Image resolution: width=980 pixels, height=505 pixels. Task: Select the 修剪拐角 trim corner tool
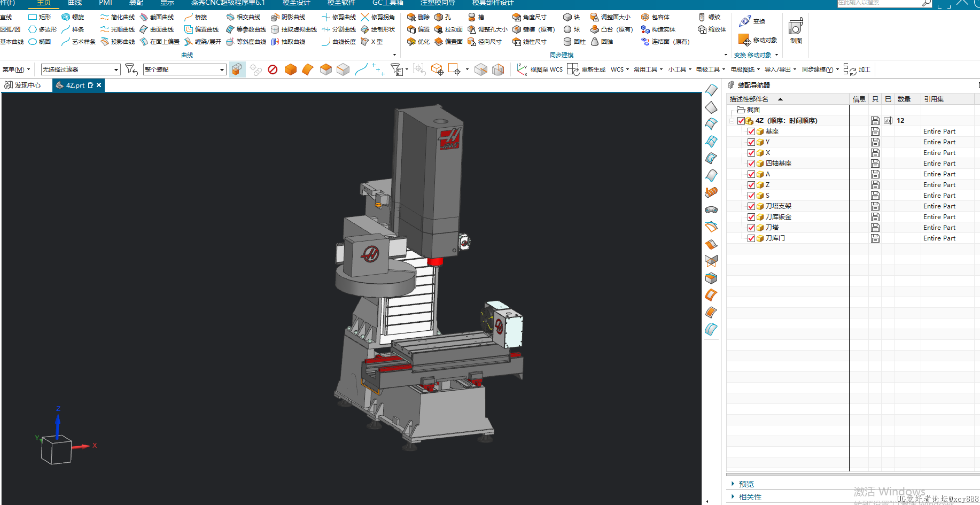(x=378, y=17)
